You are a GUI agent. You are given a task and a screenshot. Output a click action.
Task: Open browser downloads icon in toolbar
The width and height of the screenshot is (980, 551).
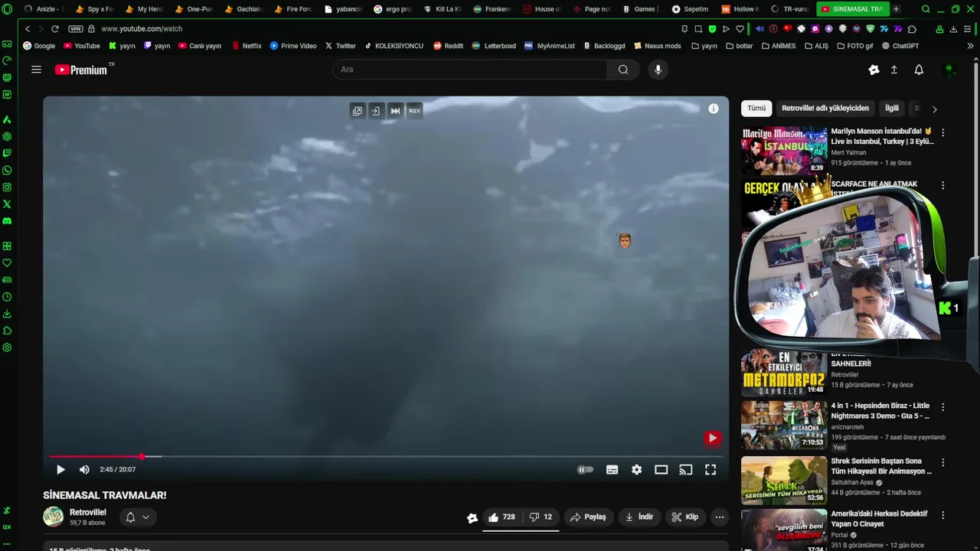point(953,29)
